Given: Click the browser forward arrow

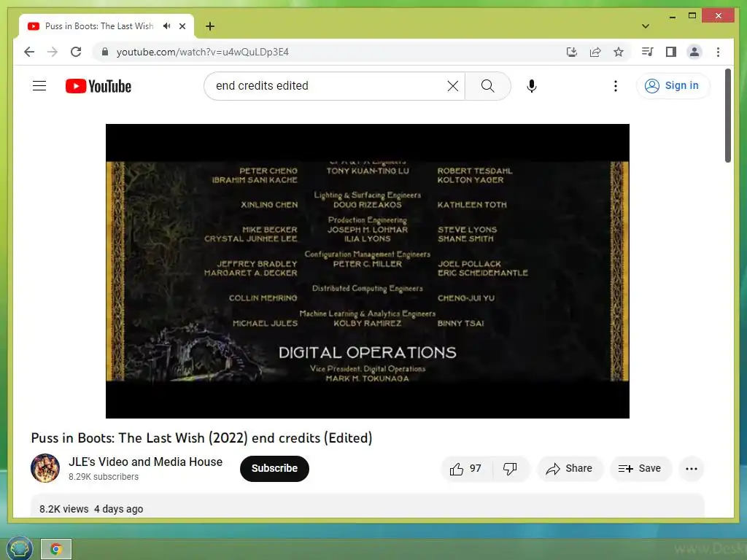Looking at the screenshot, I should pyautogui.click(x=53, y=52).
